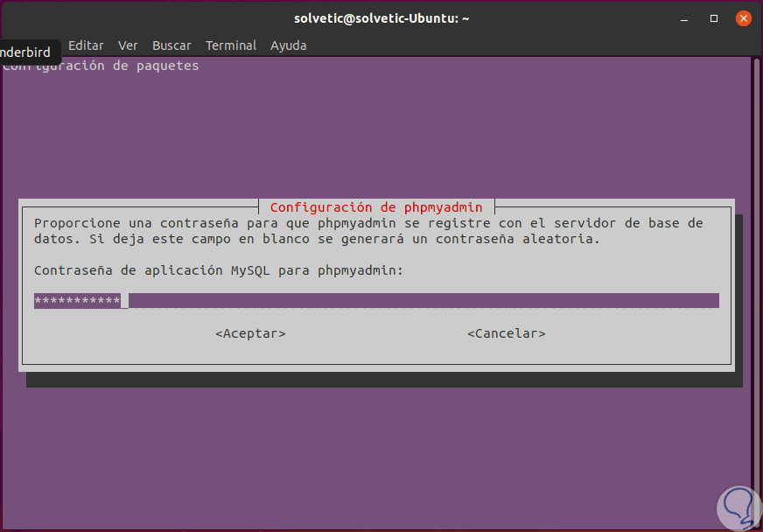Image resolution: width=763 pixels, height=532 pixels.
Task: Close the terminal window
Action: point(743,18)
